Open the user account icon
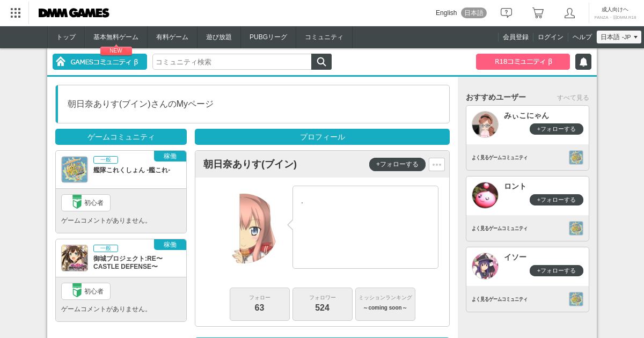Screen dimensions: 644x338 (x=569, y=13)
